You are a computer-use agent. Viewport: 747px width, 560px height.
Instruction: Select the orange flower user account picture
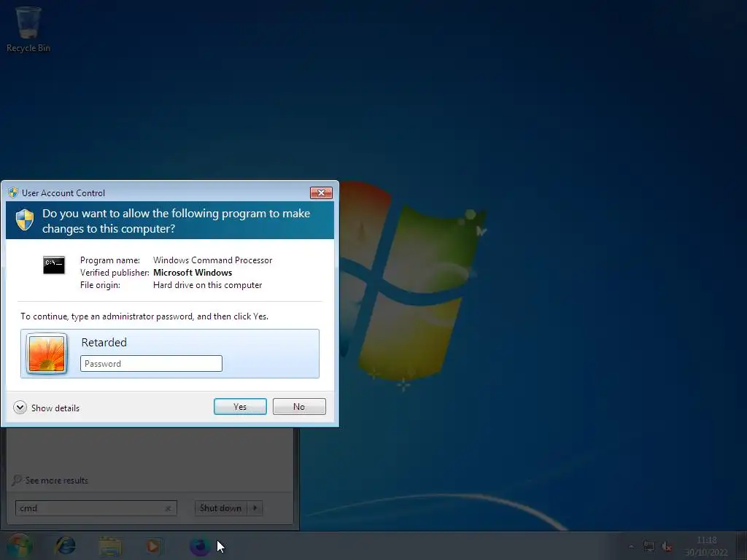tap(47, 354)
